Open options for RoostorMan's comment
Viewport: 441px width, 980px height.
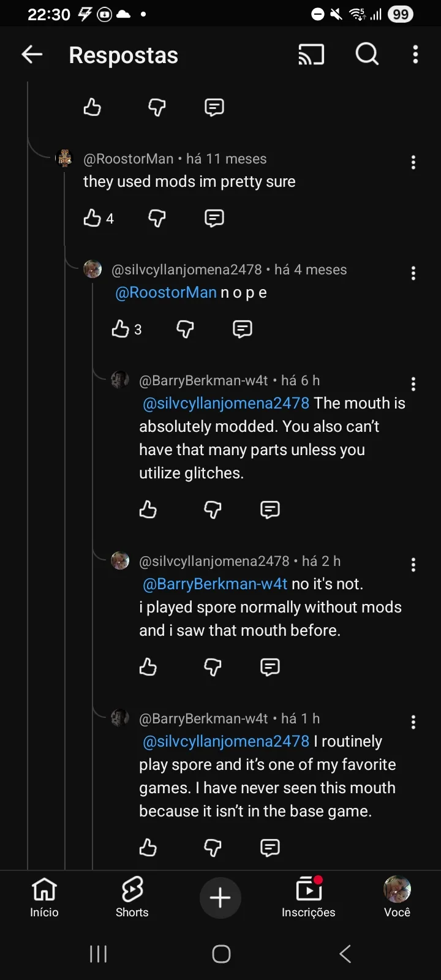click(x=413, y=162)
